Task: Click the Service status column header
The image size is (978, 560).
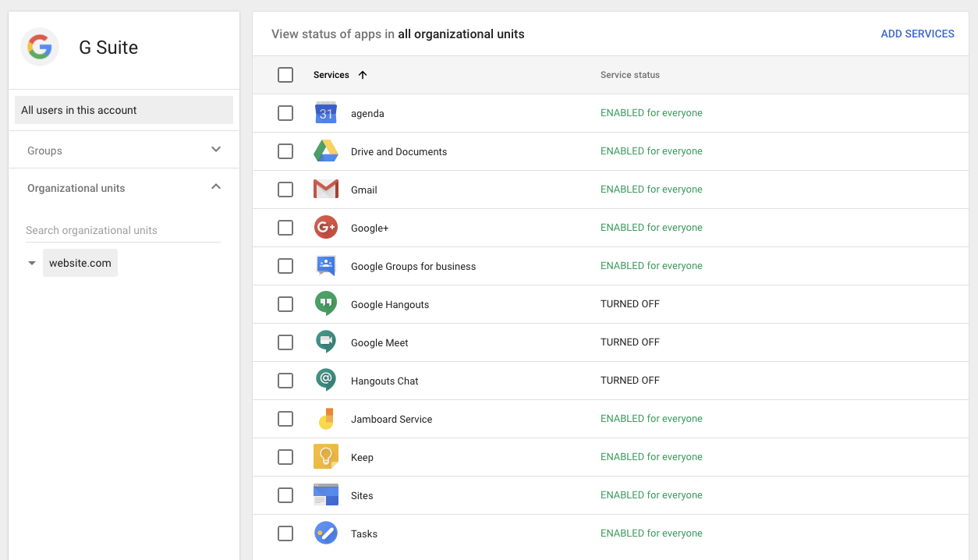Action: 630,75
